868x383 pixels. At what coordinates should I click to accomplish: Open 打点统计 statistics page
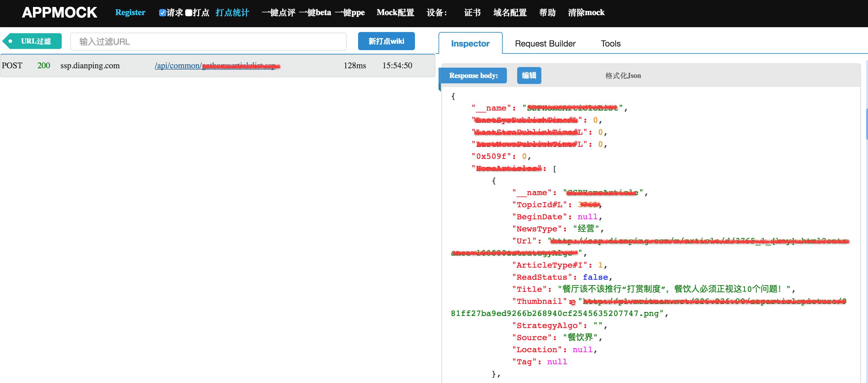[232, 13]
